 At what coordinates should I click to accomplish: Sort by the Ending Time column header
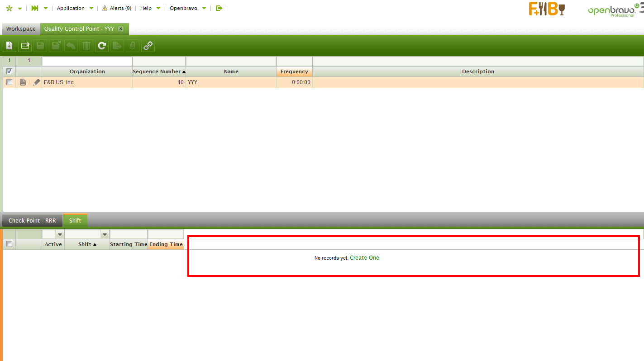[166, 244]
